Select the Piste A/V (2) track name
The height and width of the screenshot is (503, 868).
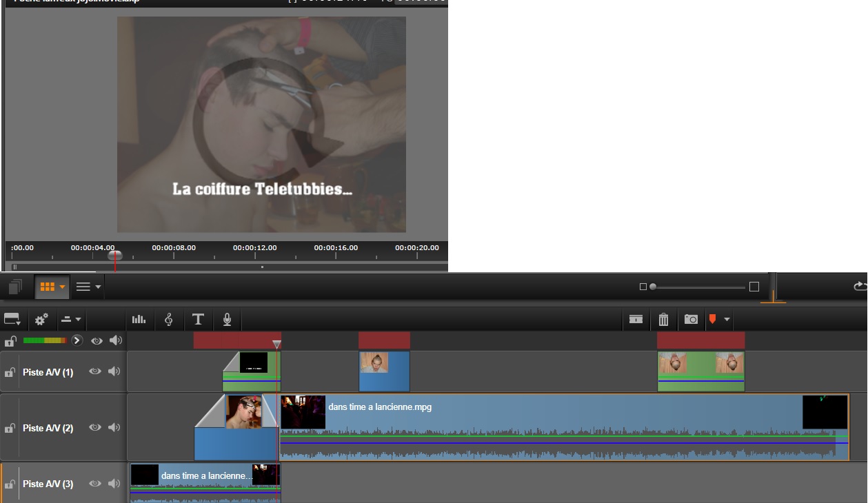pos(48,428)
